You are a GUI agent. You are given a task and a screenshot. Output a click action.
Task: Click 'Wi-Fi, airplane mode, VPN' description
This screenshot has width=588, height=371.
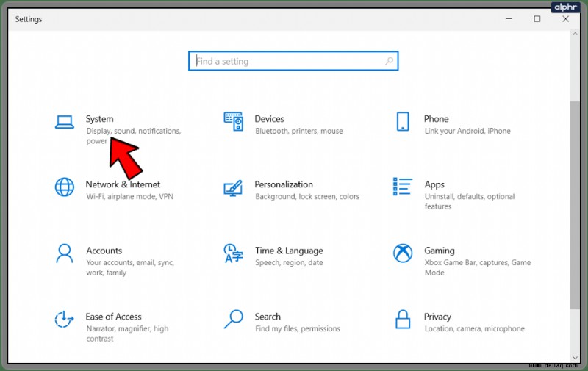[130, 196]
